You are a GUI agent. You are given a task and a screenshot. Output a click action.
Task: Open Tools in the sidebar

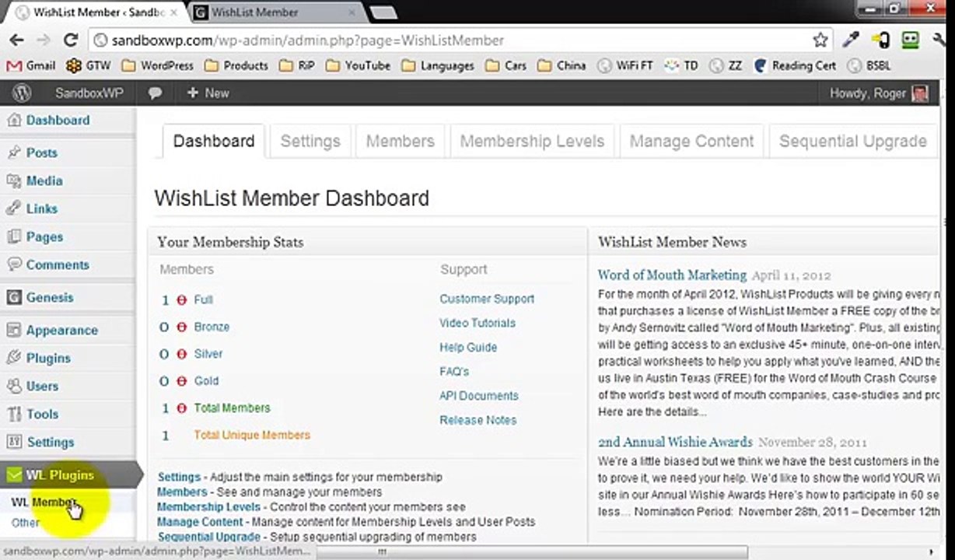[42, 415]
